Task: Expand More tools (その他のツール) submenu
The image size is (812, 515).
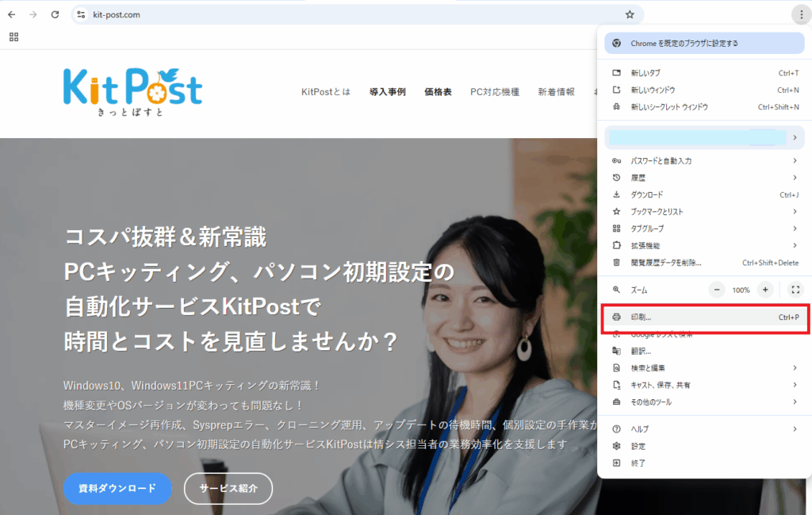Action: [704, 402]
